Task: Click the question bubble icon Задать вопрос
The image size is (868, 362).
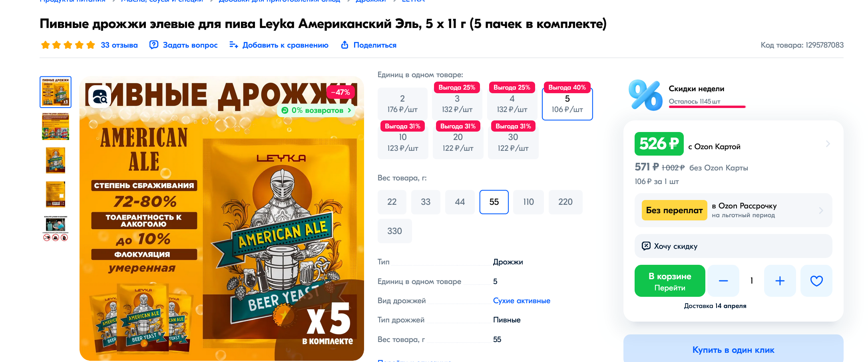Action: [154, 45]
